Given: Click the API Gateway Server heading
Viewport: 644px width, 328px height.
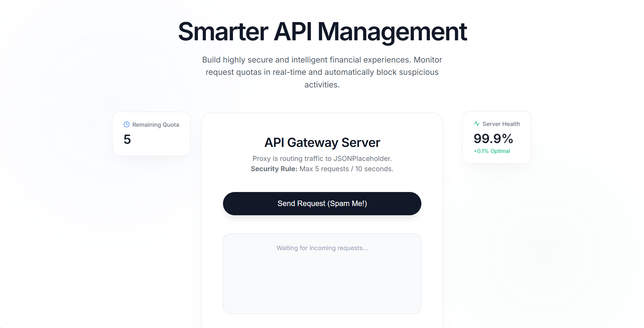Looking at the screenshot, I should tap(322, 142).
